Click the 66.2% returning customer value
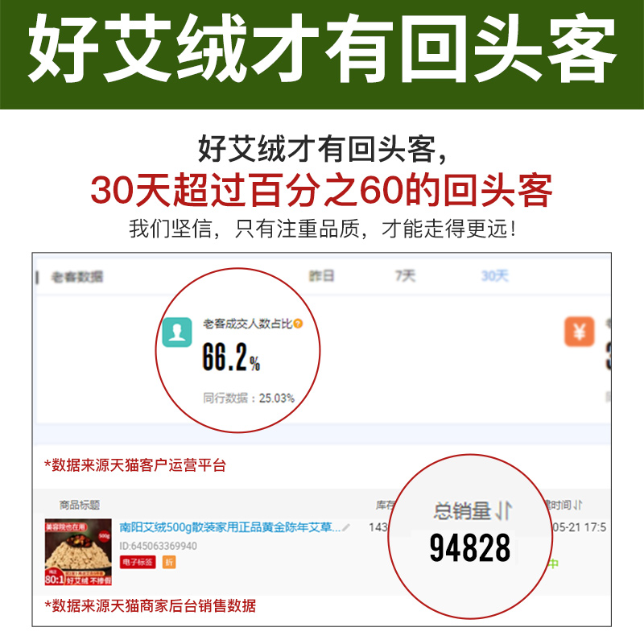 click(231, 357)
